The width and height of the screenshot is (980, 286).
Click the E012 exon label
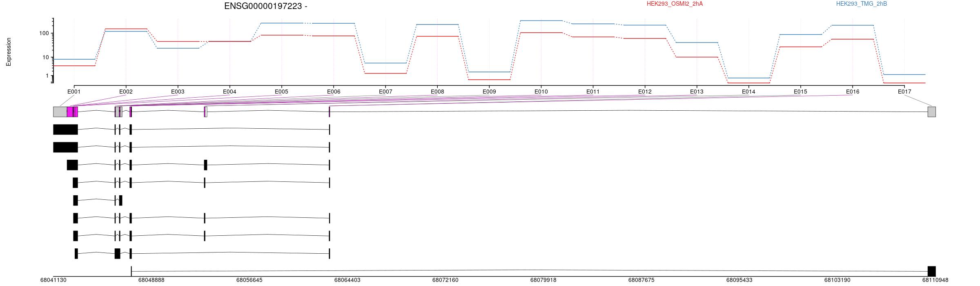[x=645, y=92]
